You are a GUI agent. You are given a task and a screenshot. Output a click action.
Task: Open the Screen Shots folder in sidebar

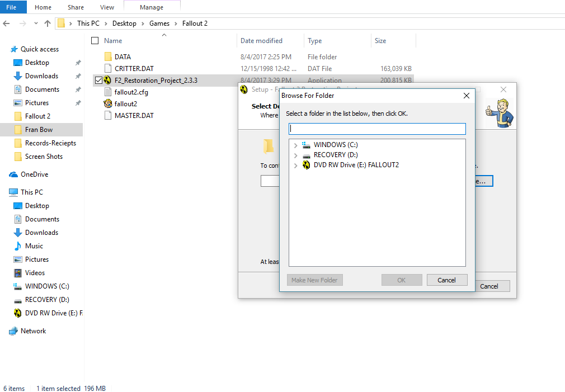pos(44,157)
